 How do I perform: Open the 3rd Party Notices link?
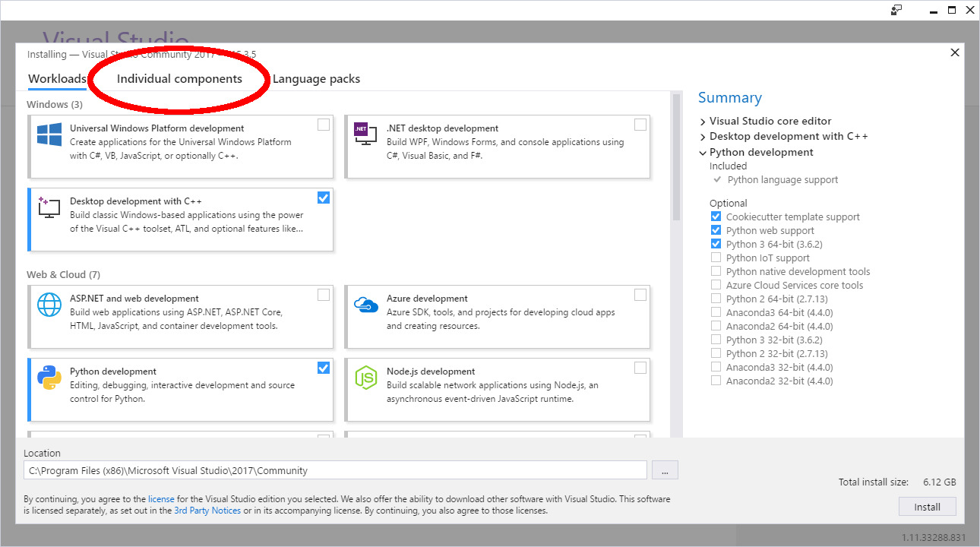pos(207,511)
